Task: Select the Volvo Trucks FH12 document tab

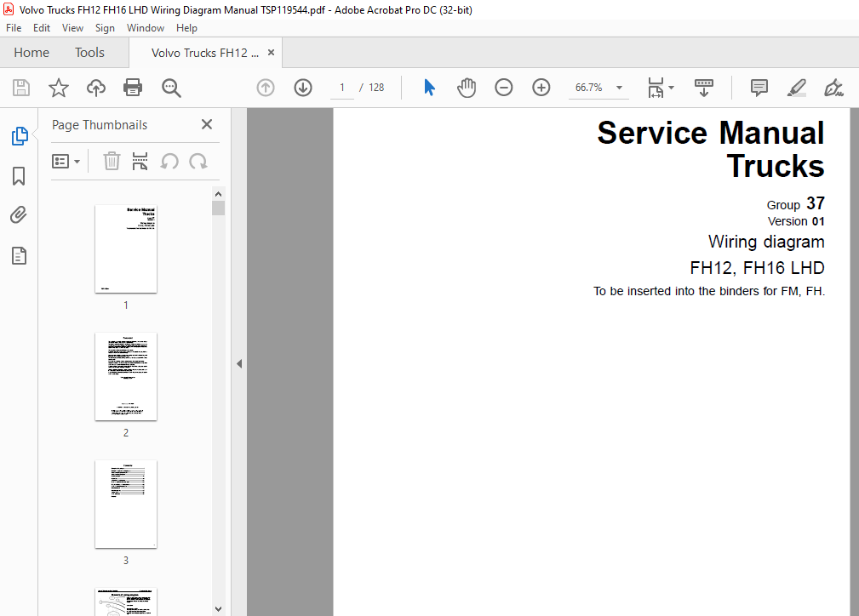Action: tap(205, 53)
